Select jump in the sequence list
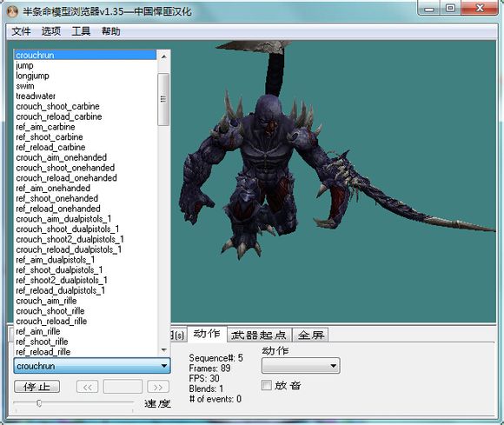This screenshot has height=425, width=504. pyautogui.click(x=85, y=65)
